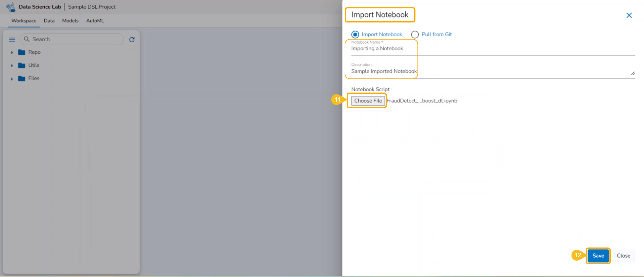Switch to the Data tab
Image resolution: width=644 pixels, height=277 pixels.
click(49, 21)
